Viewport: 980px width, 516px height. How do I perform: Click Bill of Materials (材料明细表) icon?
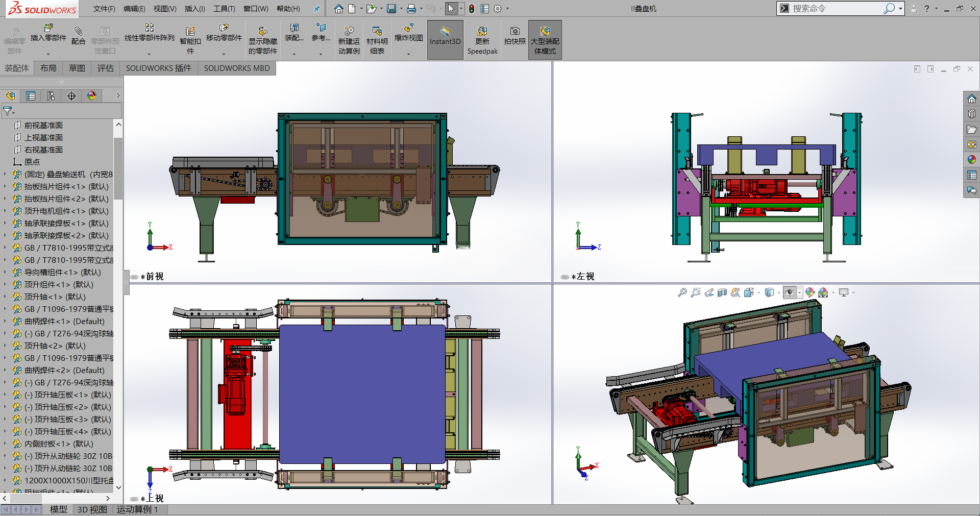(x=377, y=40)
